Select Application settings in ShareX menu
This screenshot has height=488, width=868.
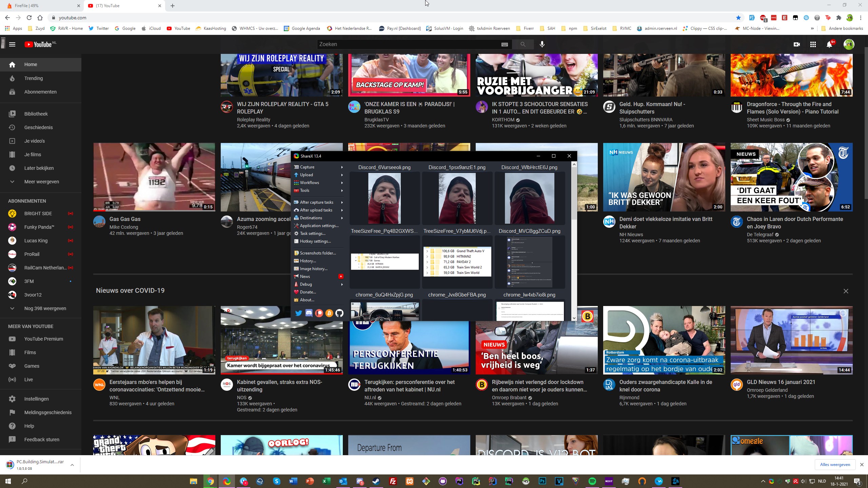[319, 226]
